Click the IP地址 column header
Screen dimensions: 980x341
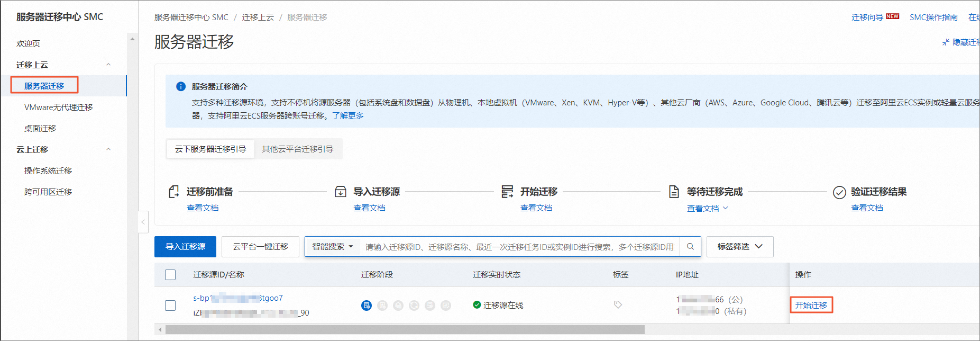click(x=687, y=275)
